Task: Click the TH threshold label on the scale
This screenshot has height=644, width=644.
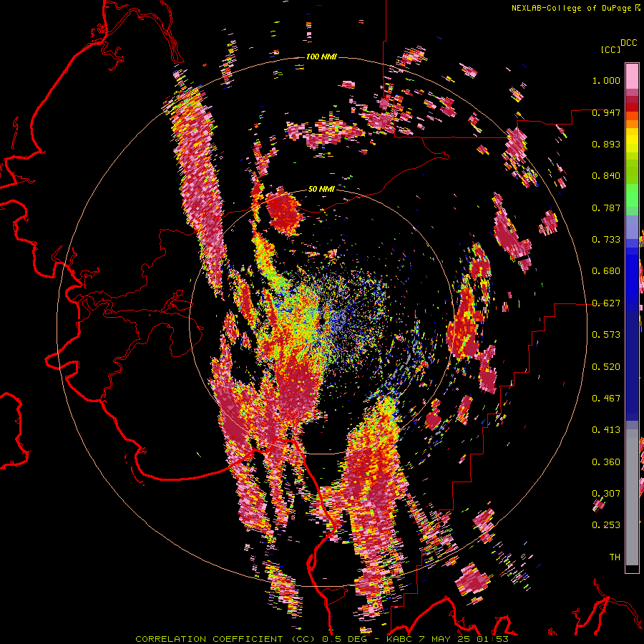Action: pyautogui.click(x=615, y=557)
